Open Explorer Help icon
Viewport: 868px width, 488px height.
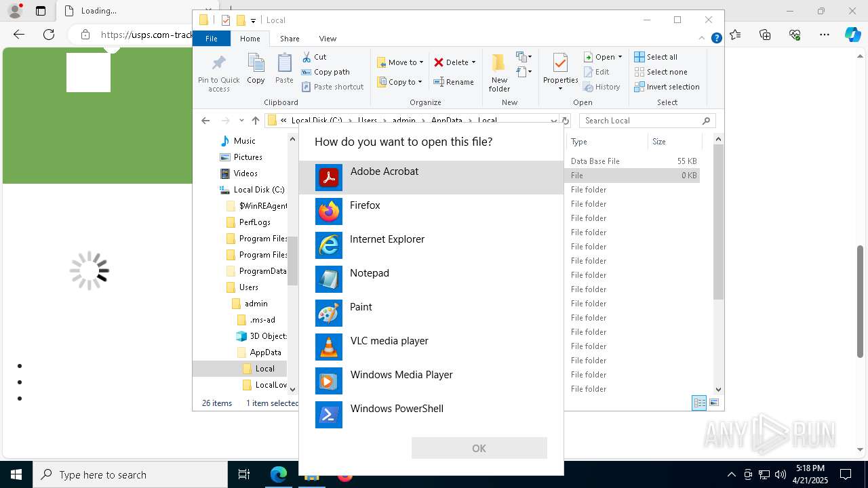click(716, 39)
